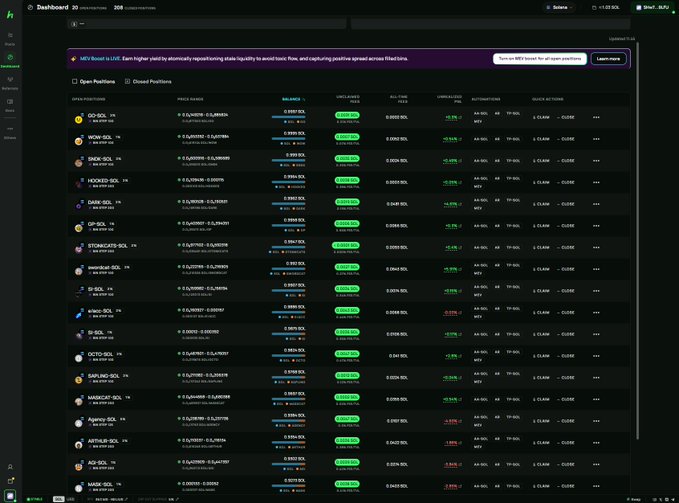
Task: Open the share PnL icon for swordcat-SOL
Action: (x=460, y=269)
